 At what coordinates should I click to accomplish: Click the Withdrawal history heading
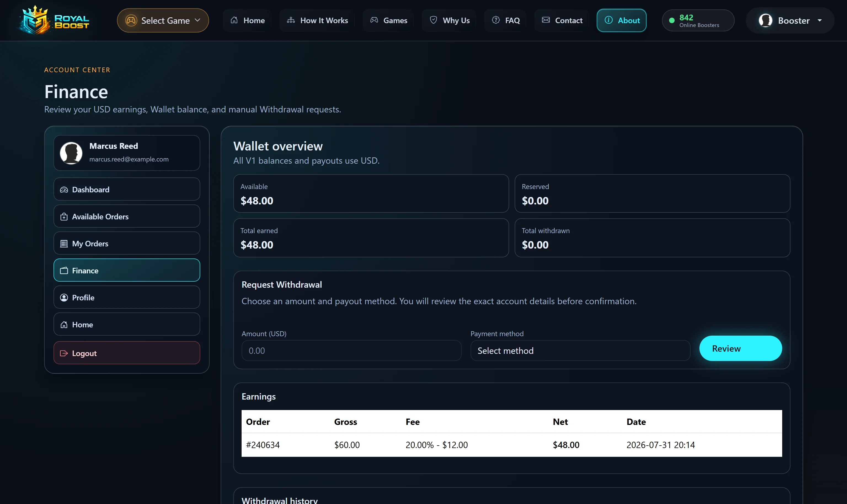(279, 500)
